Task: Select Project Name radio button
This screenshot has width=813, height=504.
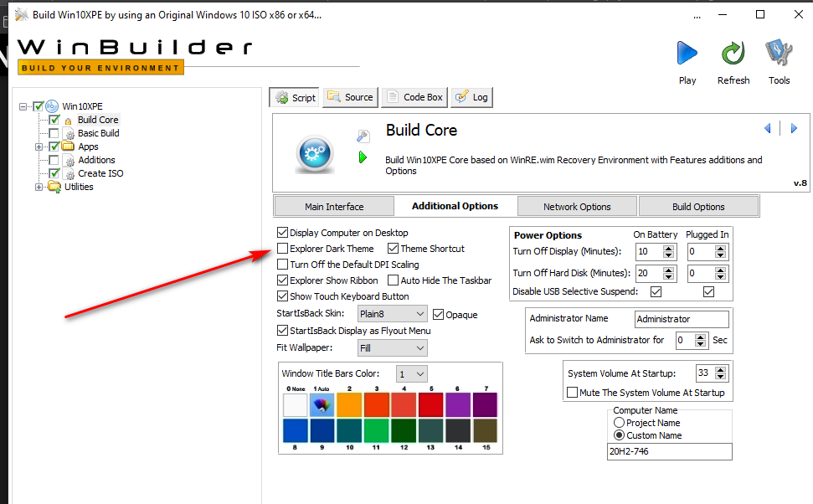Action: coord(619,423)
